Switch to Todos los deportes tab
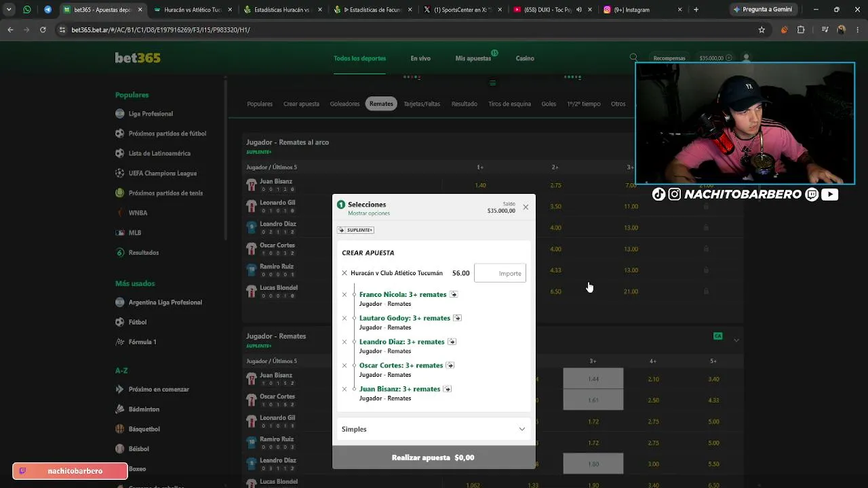This screenshot has width=868, height=488. pyautogui.click(x=359, y=58)
